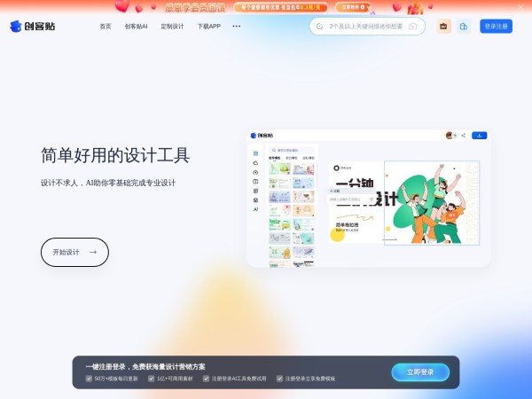The height and width of the screenshot is (399, 532).
Task: Click the AI tool in preview sidebar
Action: pos(255,209)
